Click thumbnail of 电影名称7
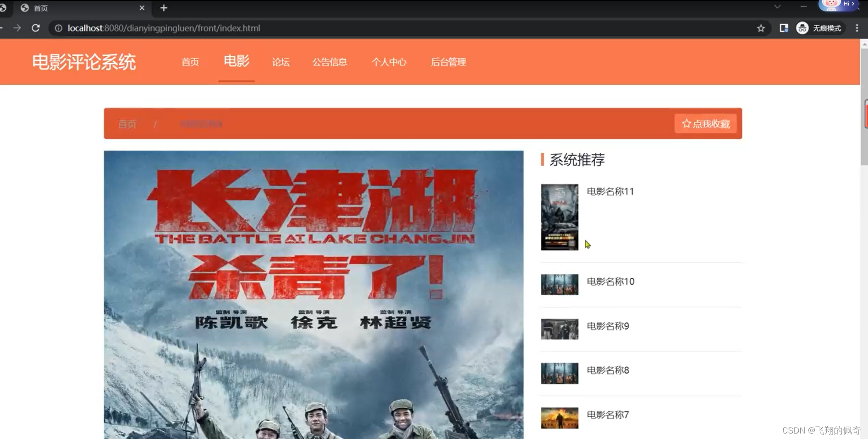 click(x=560, y=417)
